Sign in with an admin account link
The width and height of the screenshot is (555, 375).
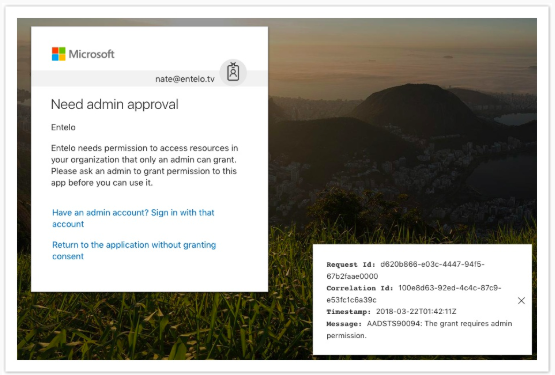coord(133,218)
